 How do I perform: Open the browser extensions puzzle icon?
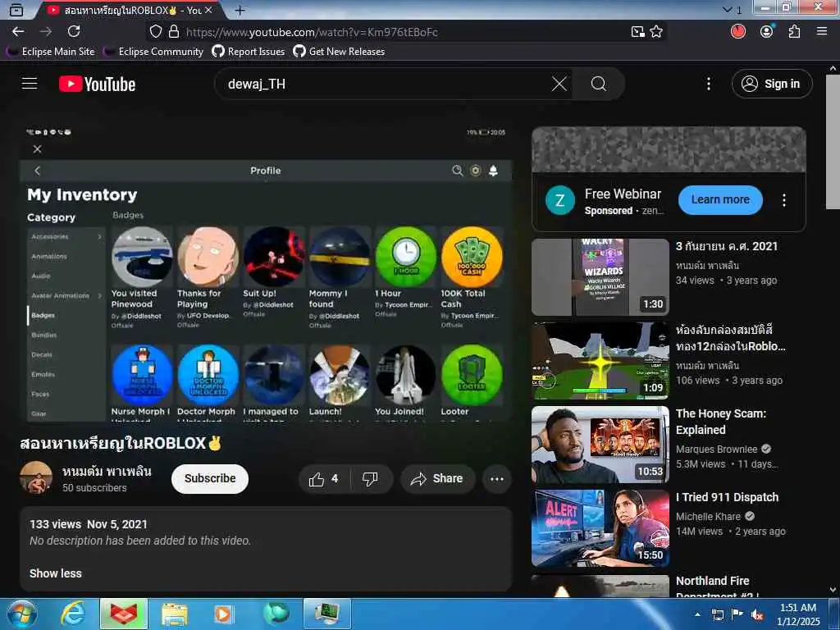[794, 32]
